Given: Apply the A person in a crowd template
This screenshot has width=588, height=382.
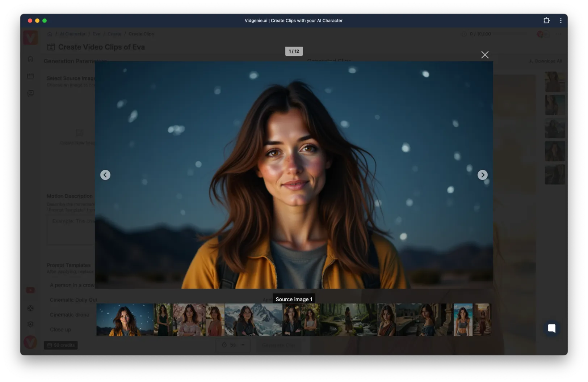Looking at the screenshot, I should [x=72, y=285].
